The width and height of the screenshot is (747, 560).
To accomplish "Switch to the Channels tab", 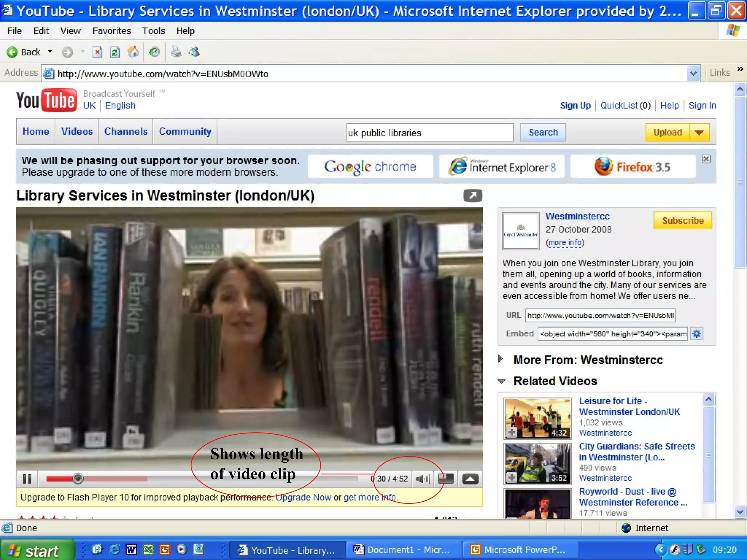I will pos(126,131).
